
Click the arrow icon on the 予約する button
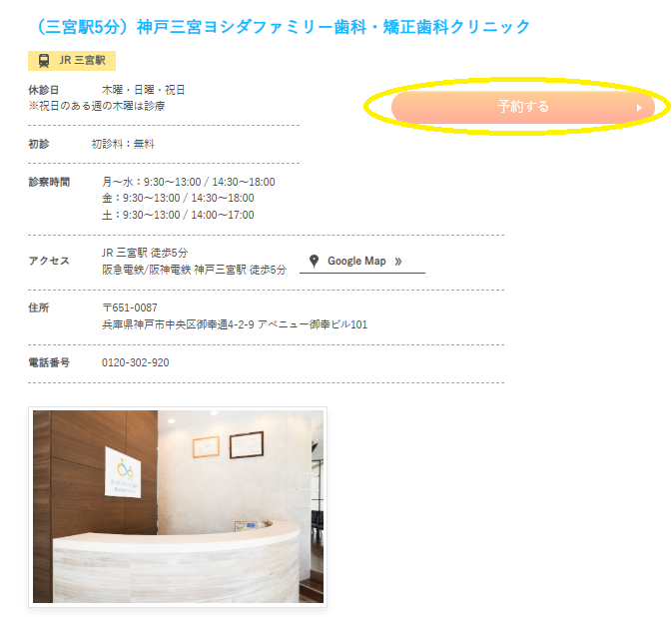639,108
